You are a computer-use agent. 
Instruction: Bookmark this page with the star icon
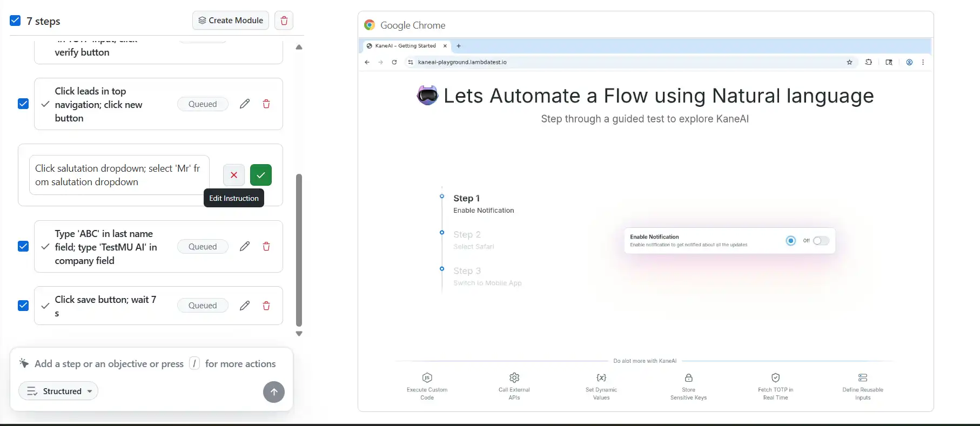pos(849,62)
